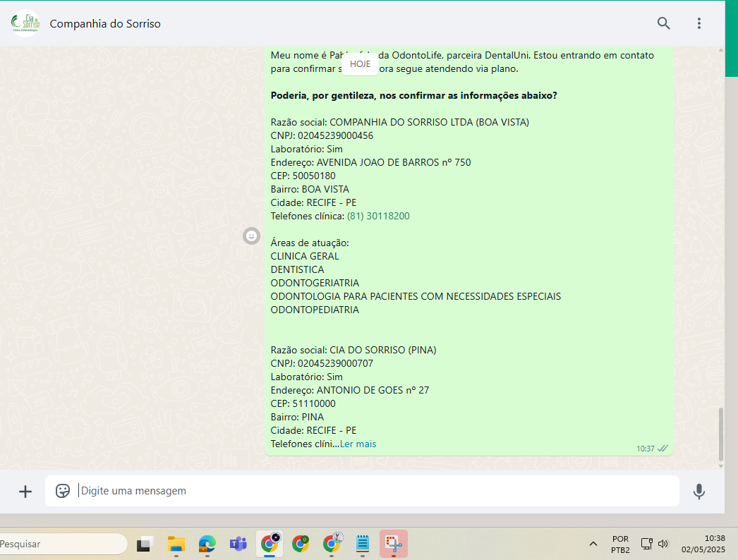This screenshot has height=560, width=738.
Task: Click the ODONTOPEDIATRIA line
Action: click(315, 310)
